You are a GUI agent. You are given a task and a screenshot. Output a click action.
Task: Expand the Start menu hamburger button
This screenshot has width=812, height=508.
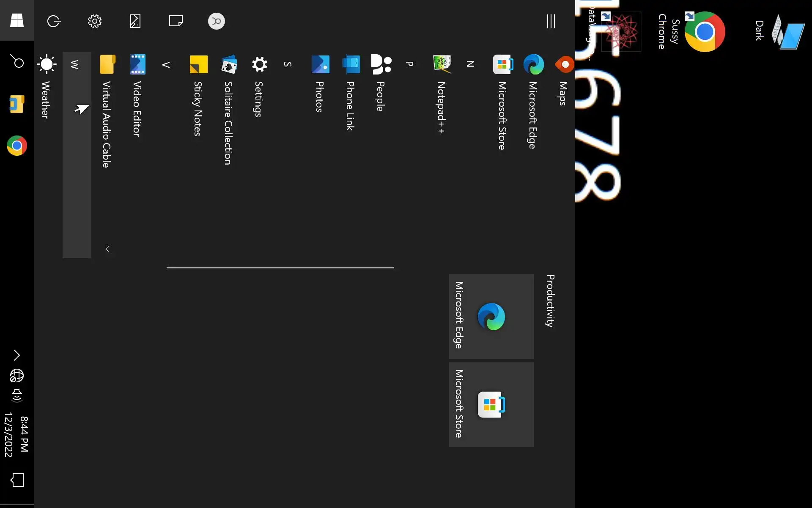coord(551,21)
